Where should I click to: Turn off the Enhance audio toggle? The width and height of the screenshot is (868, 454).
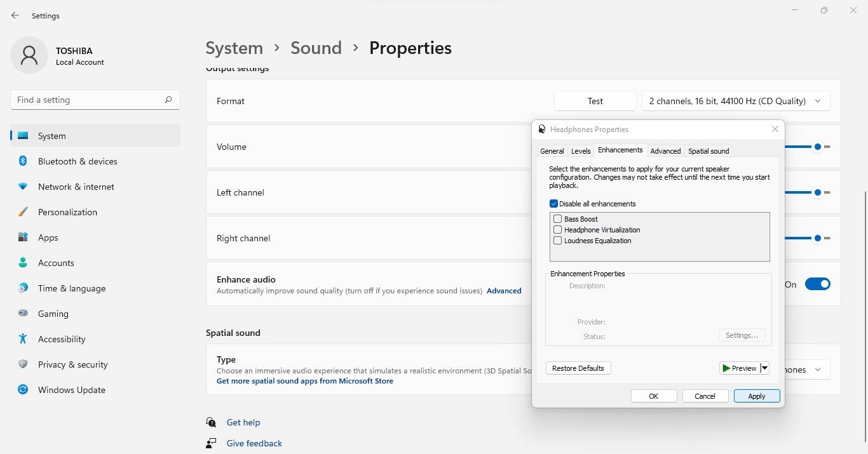(817, 284)
